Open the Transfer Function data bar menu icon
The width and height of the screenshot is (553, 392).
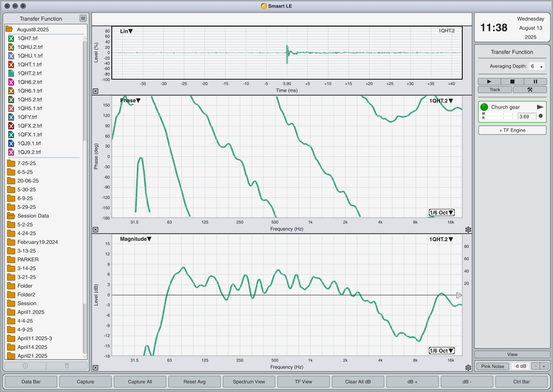(83, 18)
